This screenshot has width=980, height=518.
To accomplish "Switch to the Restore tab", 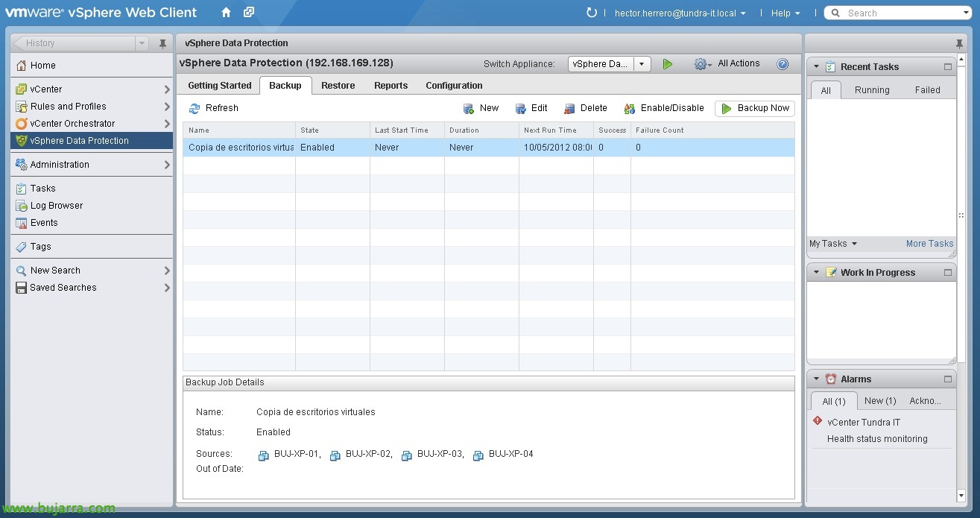I will (x=338, y=86).
